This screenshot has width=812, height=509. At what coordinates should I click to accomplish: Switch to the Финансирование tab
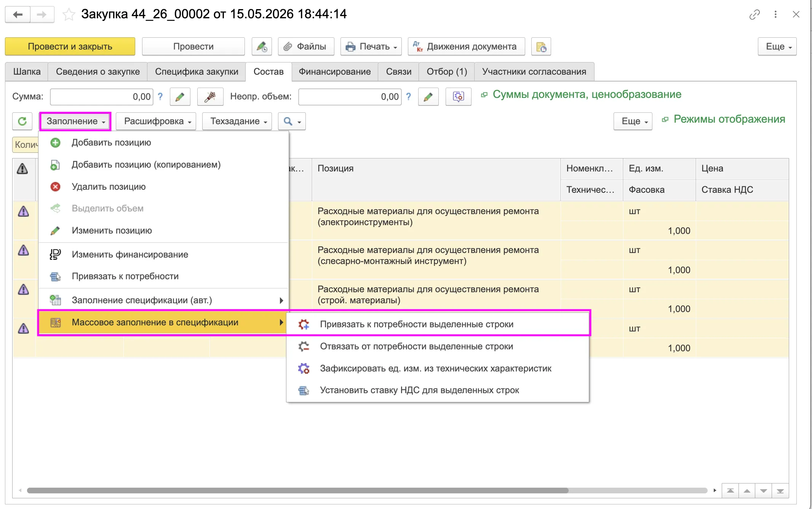335,72
